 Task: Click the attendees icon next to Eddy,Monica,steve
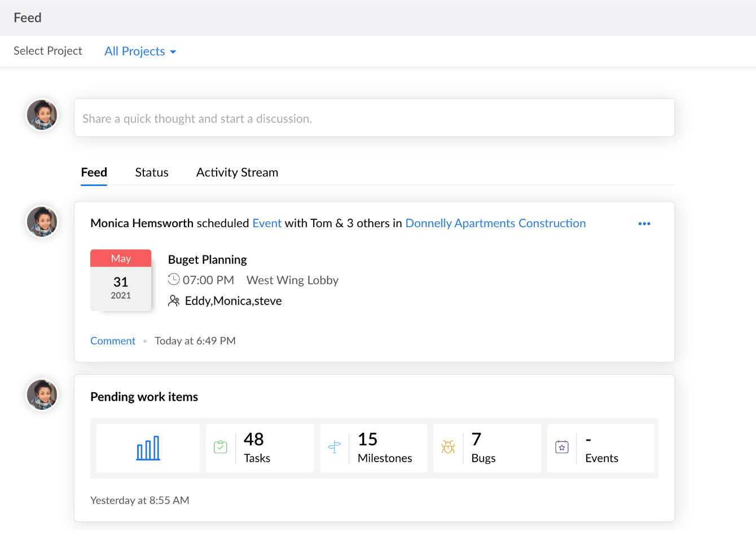(x=174, y=300)
